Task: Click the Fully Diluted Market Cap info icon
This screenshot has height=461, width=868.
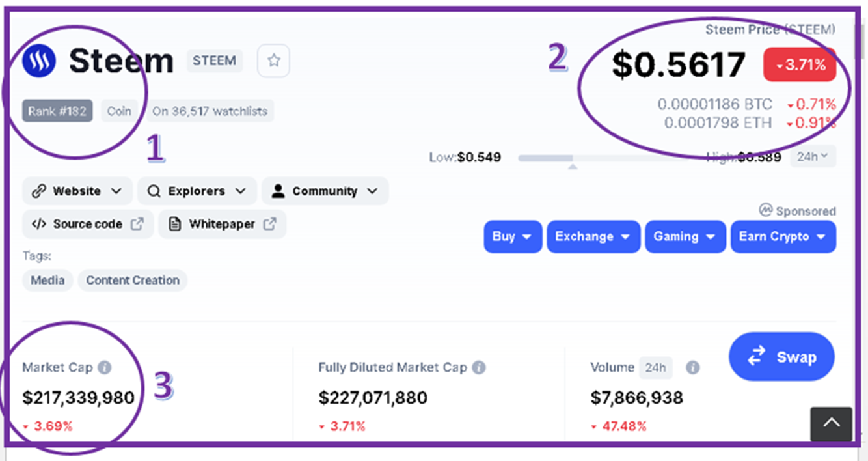Action: [x=479, y=367]
